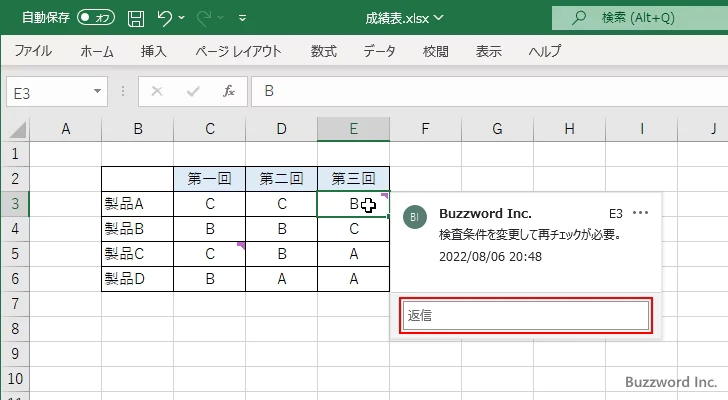
Task: Click the 返信 reply input field
Action: pyautogui.click(x=526, y=316)
